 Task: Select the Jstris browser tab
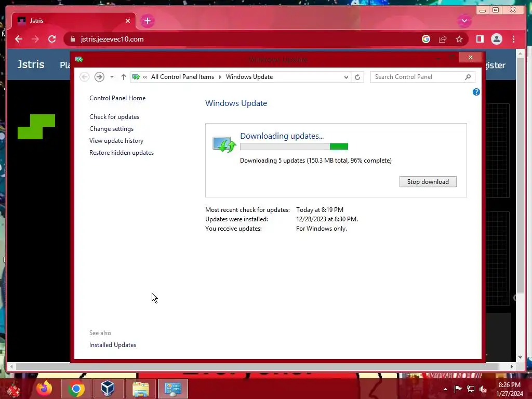tap(74, 21)
